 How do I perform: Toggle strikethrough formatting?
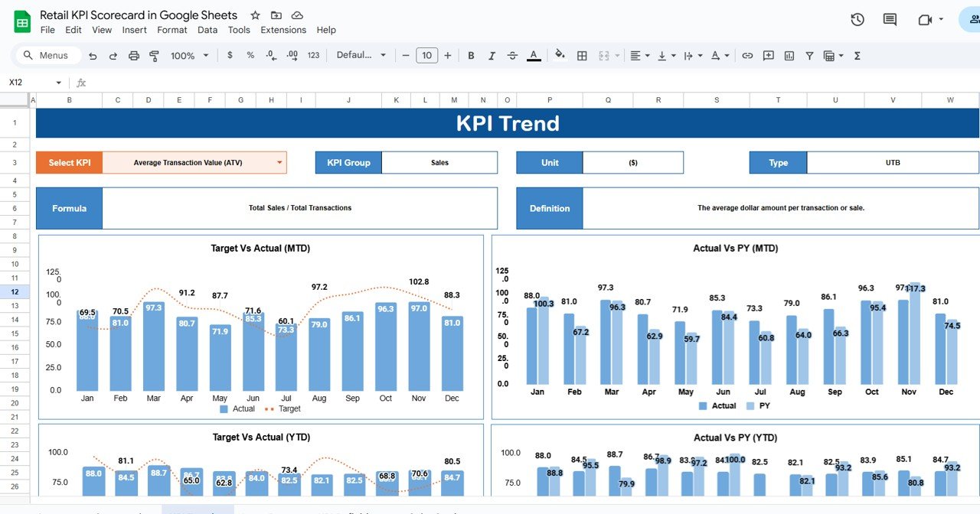click(512, 56)
